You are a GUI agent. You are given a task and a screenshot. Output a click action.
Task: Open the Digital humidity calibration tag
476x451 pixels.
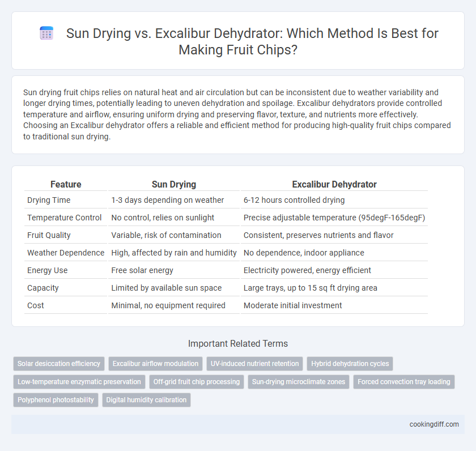click(x=146, y=400)
